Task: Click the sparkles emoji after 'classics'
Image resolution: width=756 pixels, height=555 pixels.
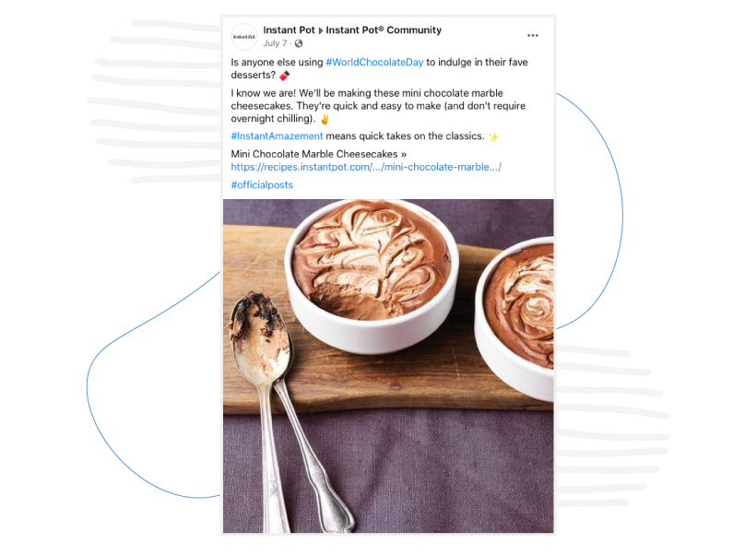Action: tap(493, 137)
